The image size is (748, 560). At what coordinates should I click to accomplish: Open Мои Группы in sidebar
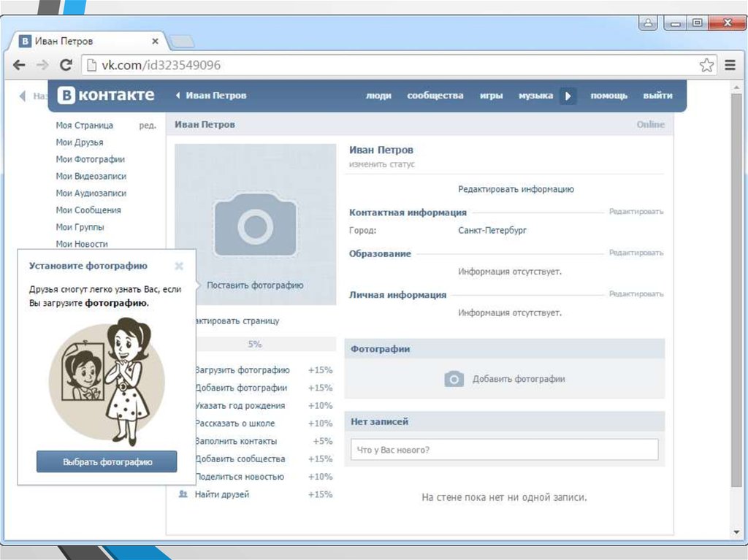tap(80, 226)
